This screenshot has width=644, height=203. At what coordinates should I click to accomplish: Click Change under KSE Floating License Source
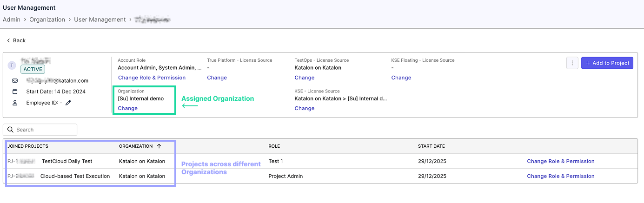pos(401,78)
